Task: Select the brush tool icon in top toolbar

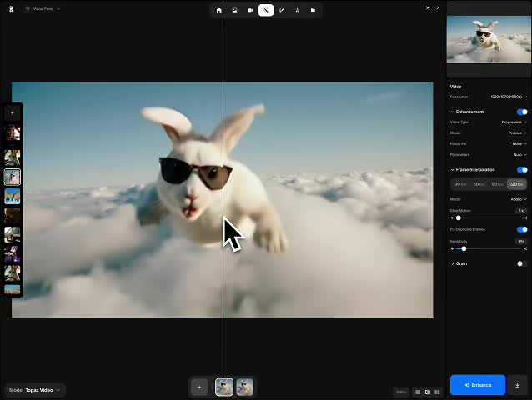Action: 282,10
